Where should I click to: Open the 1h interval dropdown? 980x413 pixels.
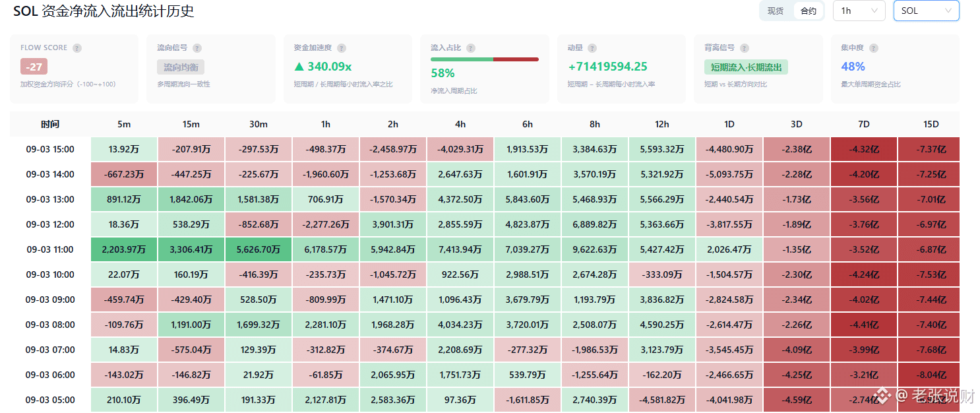point(859,11)
